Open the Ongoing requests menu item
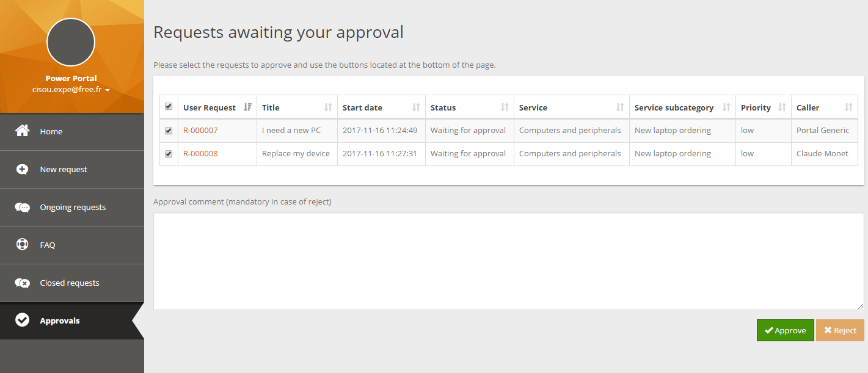This screenshot has width=868, height=373. [x=73, y=208]
